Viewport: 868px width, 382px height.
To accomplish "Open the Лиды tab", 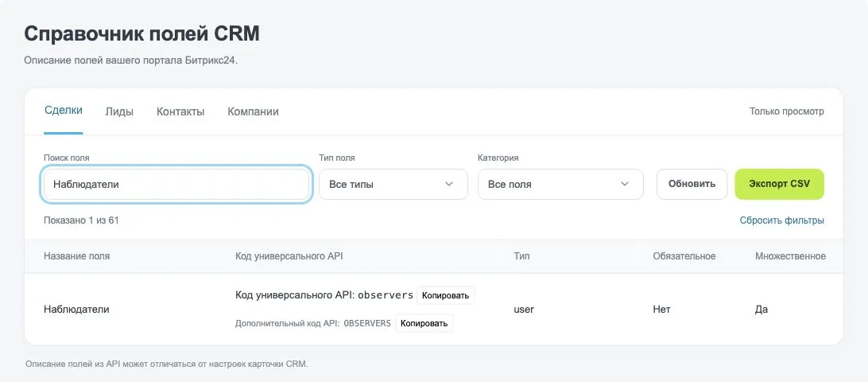I will 119,111.
